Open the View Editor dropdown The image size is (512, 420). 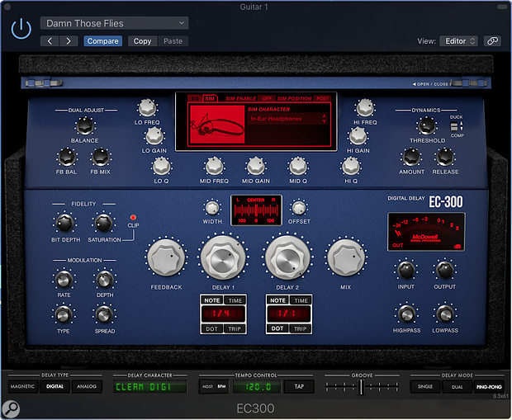click(460, 40)
